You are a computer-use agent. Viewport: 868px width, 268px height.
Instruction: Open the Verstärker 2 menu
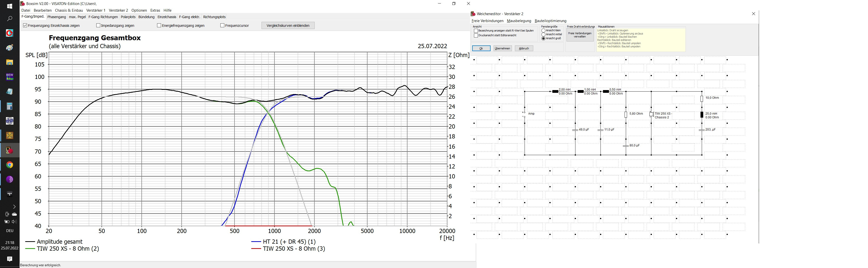(x=118, y=10)
